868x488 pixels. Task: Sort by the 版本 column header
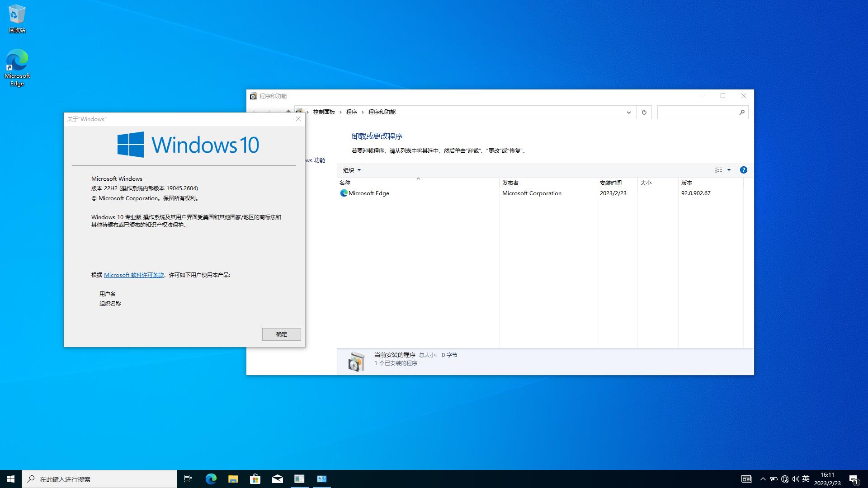click(711, 183)
